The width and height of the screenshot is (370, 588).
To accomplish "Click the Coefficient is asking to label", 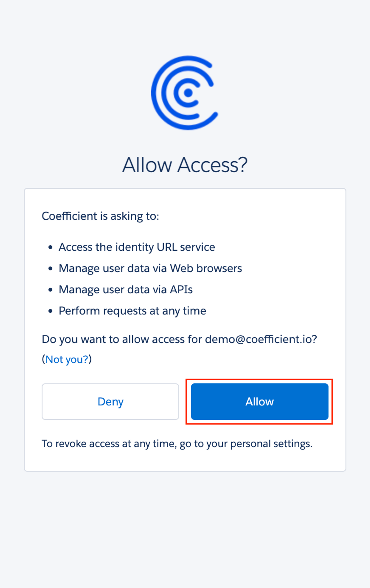I will pyautogui.click(x=100, y=216).
